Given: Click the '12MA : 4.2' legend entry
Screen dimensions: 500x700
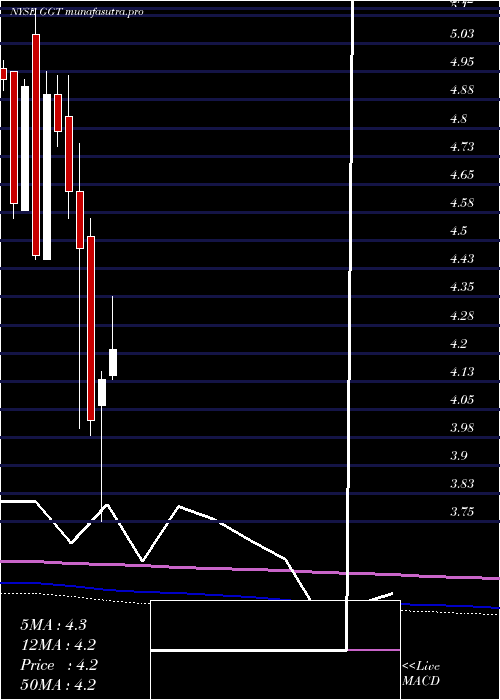Looking at the screenshot, I should click(x=58, y=645).
